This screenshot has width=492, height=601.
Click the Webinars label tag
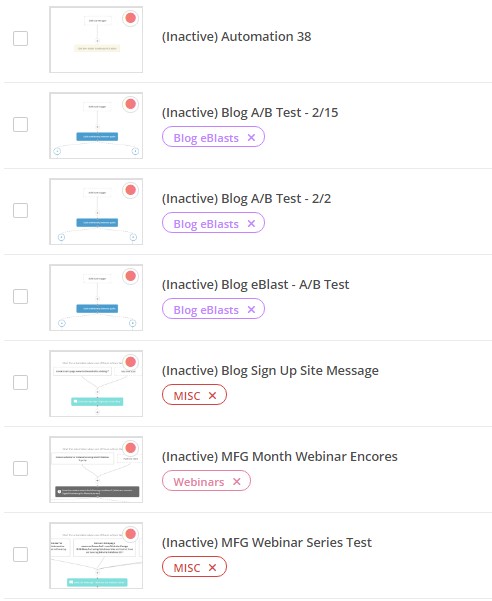199,481
